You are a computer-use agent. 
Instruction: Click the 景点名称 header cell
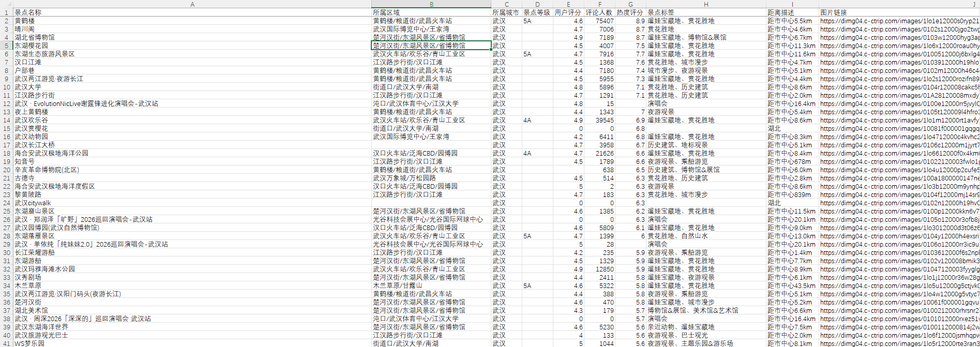coord(192,12)
